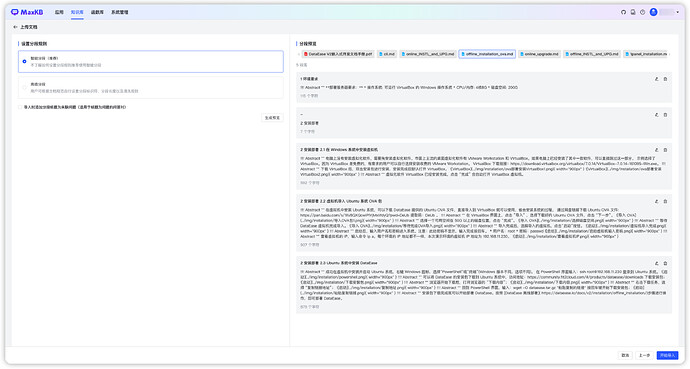The image size is (690, 369).
Task: Show previous file tabs with left arrow
Action: [299, 55]
